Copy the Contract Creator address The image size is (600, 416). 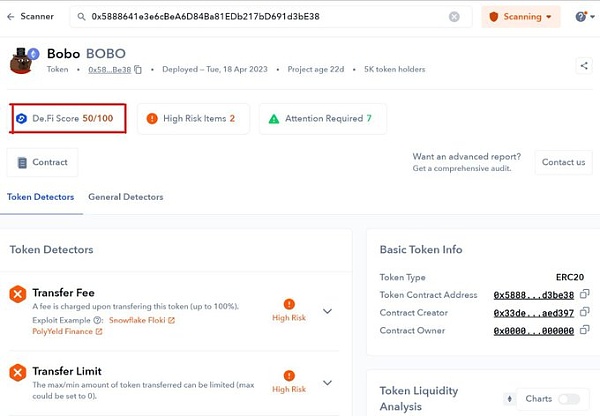click(x=584, y=314)
